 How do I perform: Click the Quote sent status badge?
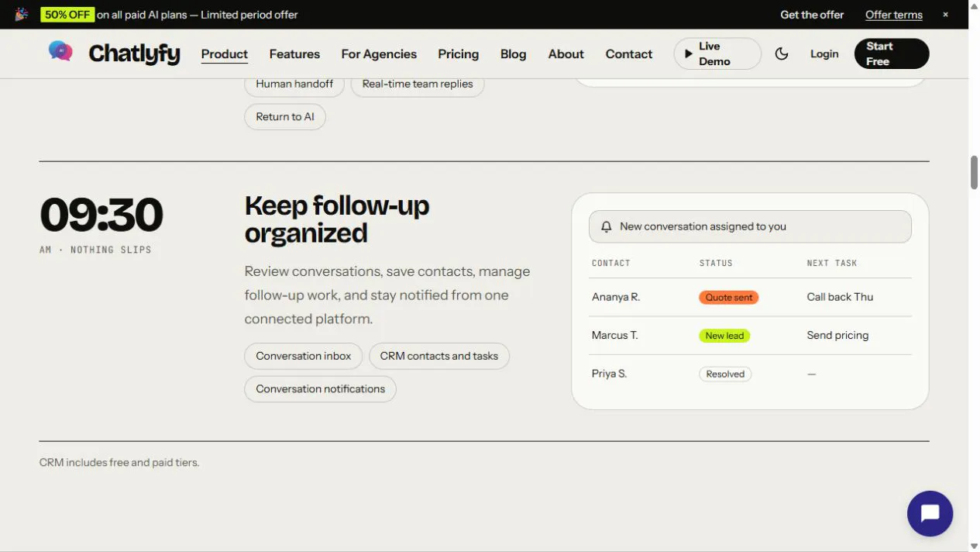[729, 297]
